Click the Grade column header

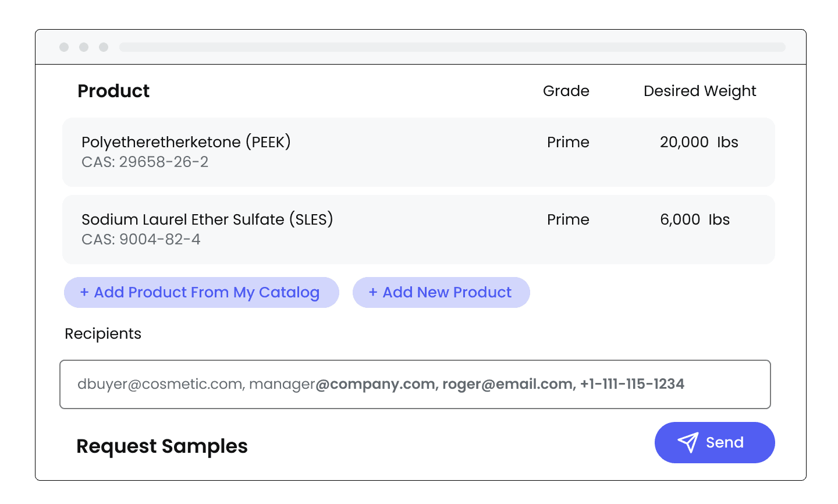click(566, 91)
